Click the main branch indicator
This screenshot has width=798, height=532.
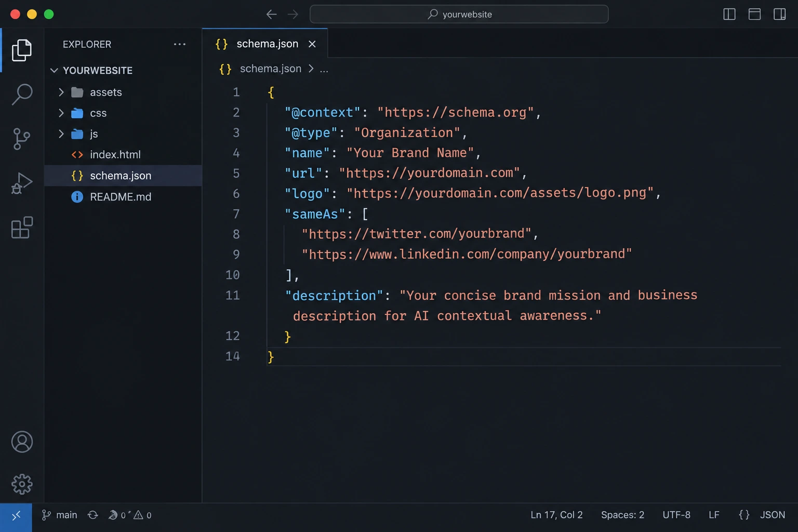59,515
